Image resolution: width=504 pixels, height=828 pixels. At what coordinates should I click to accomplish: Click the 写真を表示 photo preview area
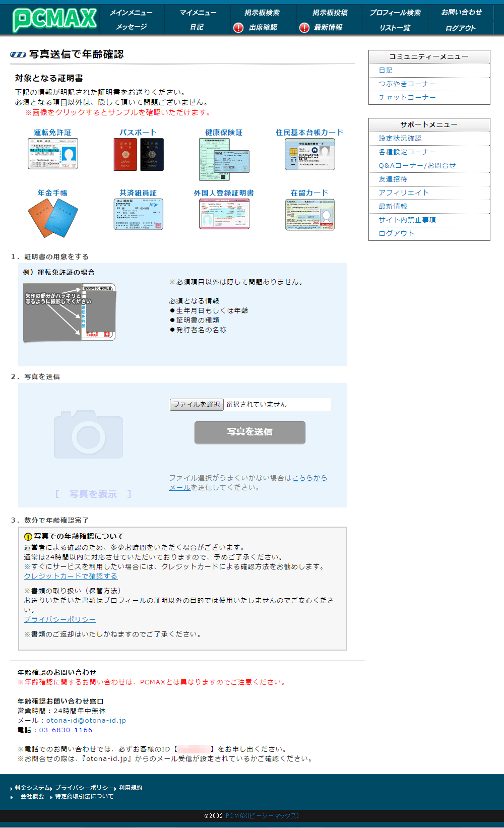pos(93,494)
